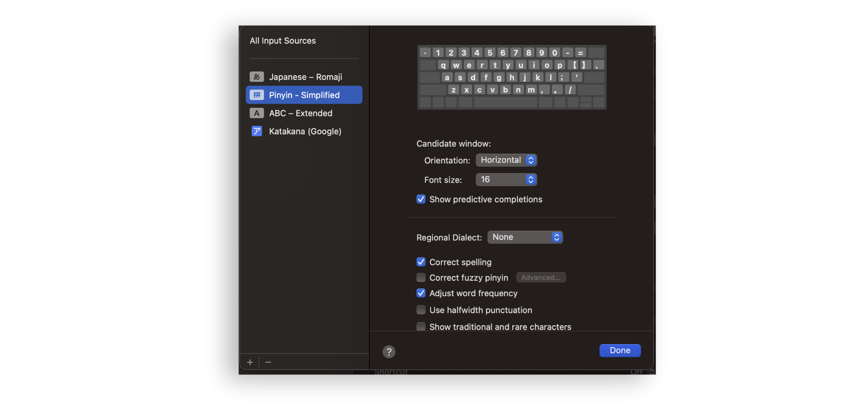Click the ABC letter A icon
868x410 pixels.
point(257,113)
